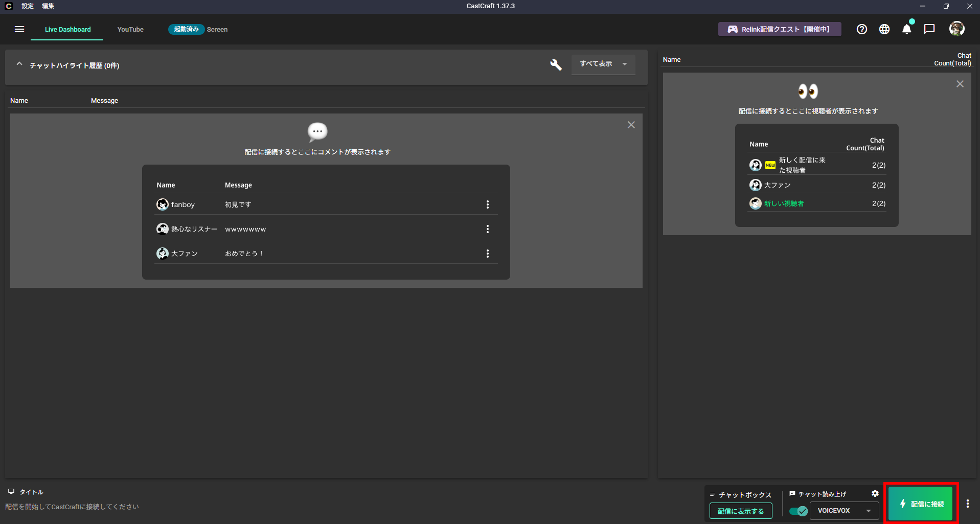980x524 pixels.
Task: Click the 配信に接続 connect button
Action: click(x=921, y=504)
